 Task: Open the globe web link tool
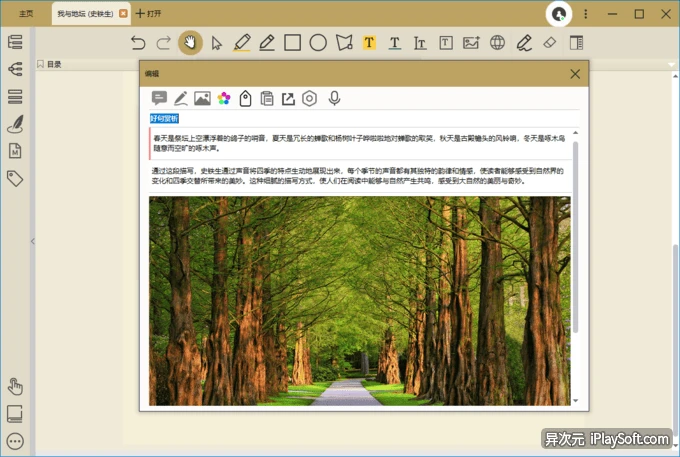497,42
